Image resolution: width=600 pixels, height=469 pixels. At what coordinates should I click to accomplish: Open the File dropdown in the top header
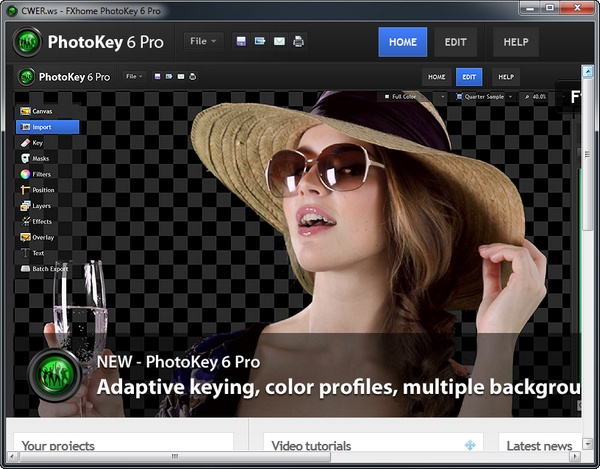[x=203, y=41]
